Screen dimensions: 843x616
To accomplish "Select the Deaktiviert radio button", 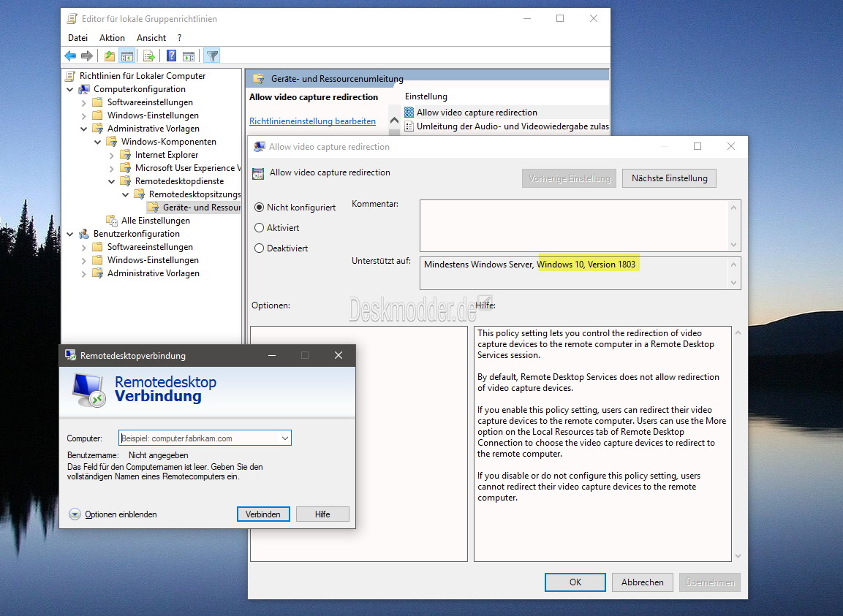I will 259,248.
